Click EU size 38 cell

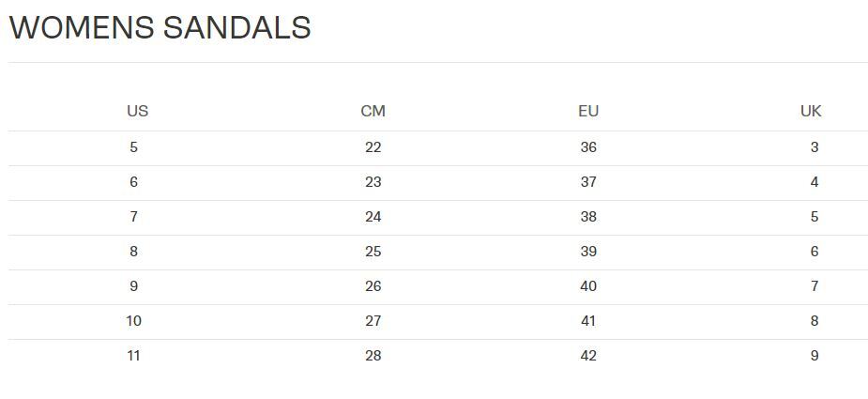pos(588,217)
